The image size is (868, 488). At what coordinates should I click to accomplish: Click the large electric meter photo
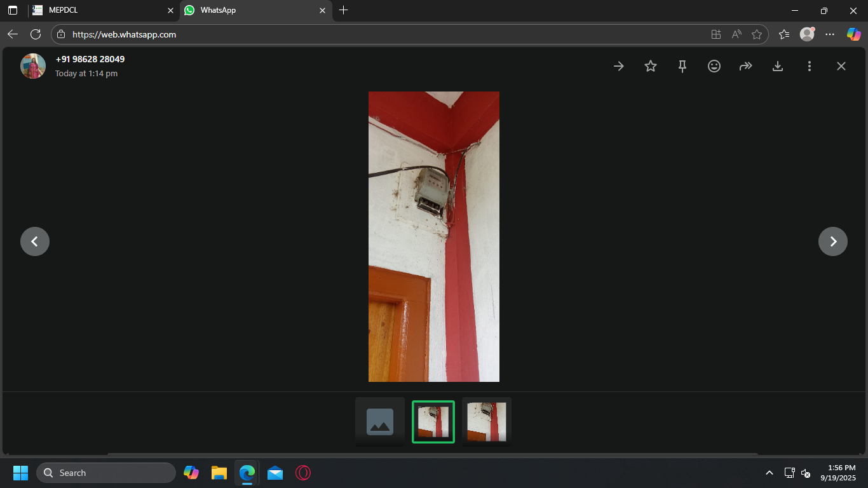click(x=434, y=236)
